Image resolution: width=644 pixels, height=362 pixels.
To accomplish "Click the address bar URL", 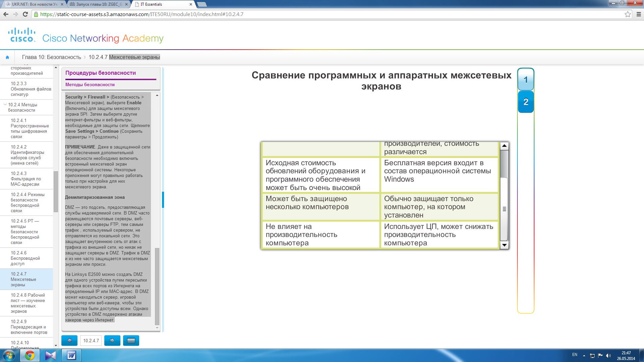I will coord(142,14).
